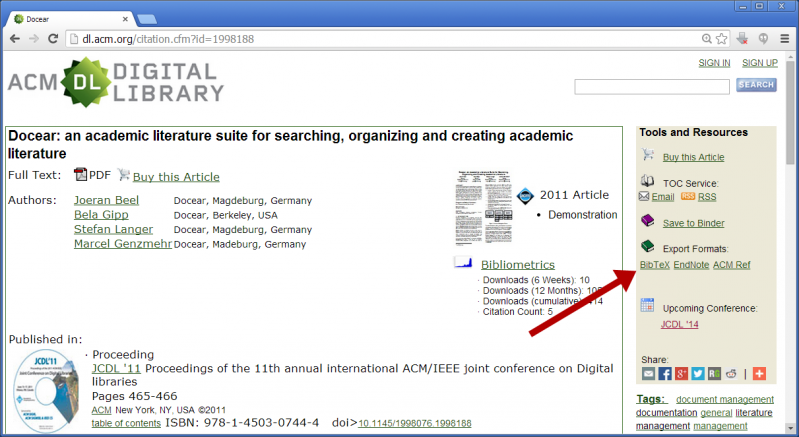Open author Marcel Genzmehr's profile
The image size is (799, 437).
123,243
